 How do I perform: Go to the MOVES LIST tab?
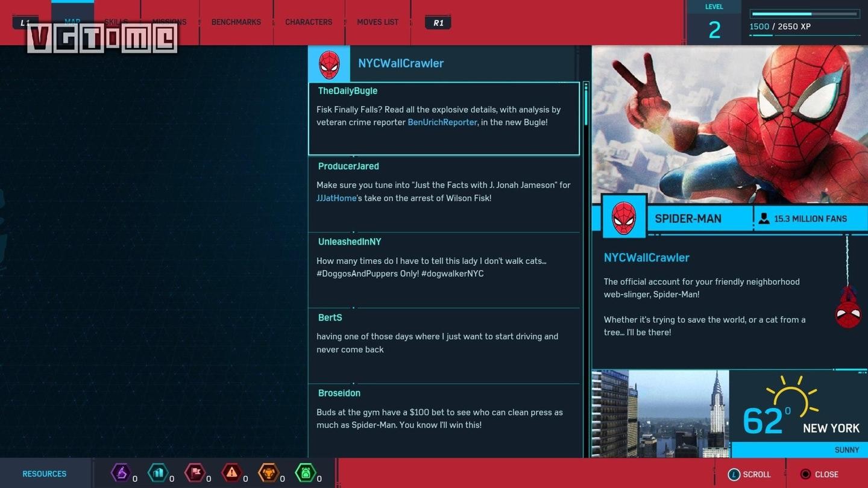click(378, 22)
